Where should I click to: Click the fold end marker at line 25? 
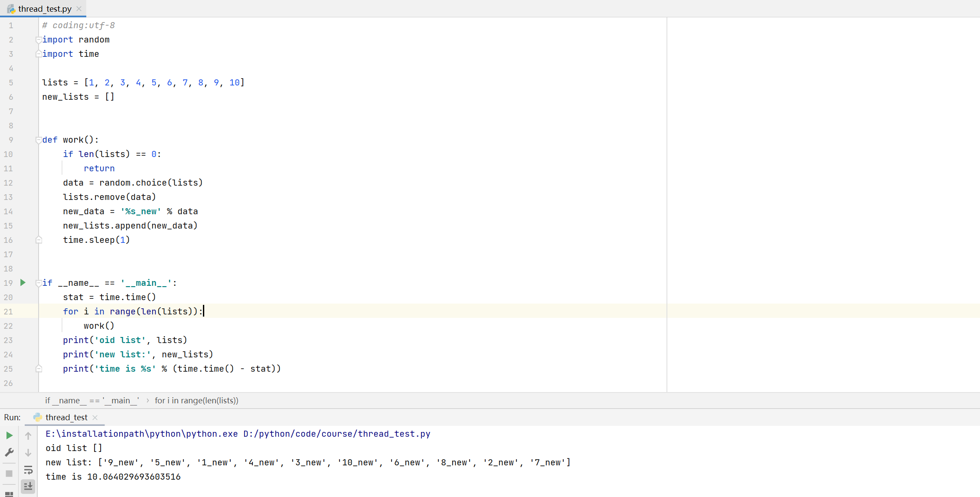point(39,369)
